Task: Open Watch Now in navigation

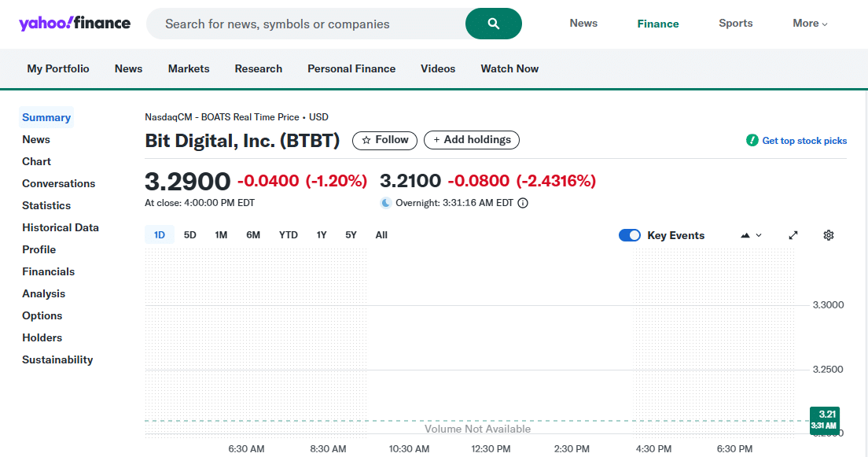Action: pyautogui.click(x=509, y=68)
